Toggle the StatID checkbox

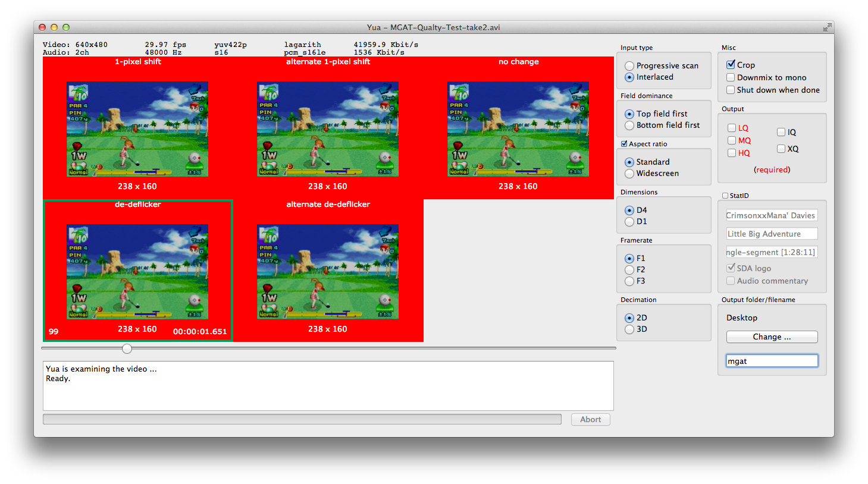click(x=725, y=196)
